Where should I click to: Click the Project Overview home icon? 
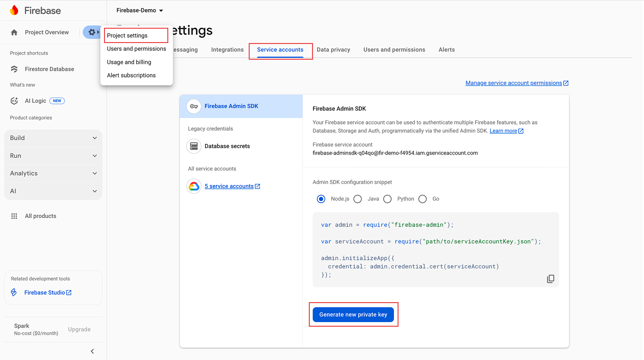(x=14, y=32)
